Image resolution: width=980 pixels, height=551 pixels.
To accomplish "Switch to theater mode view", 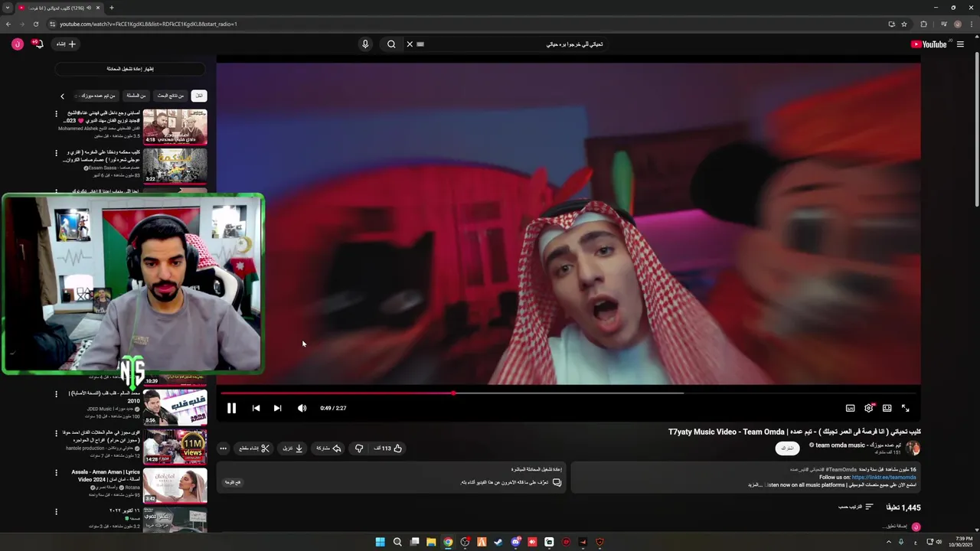I will pos(887,408).
